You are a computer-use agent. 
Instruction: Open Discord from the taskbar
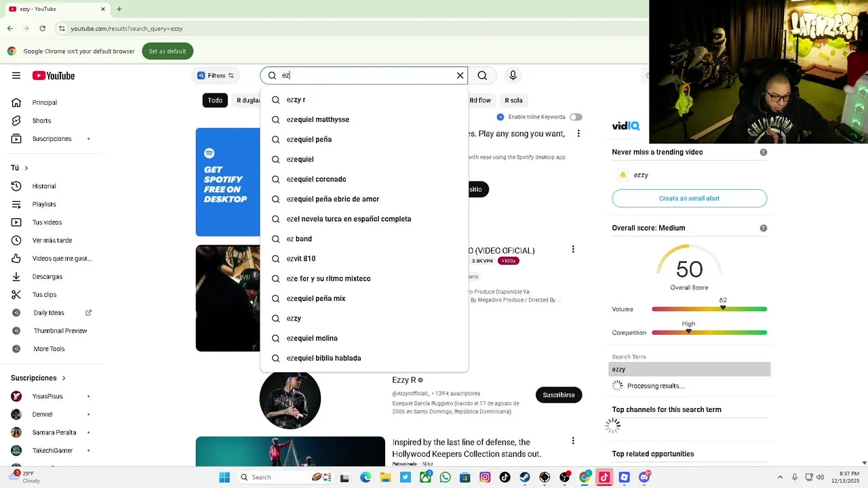point(644,477)
